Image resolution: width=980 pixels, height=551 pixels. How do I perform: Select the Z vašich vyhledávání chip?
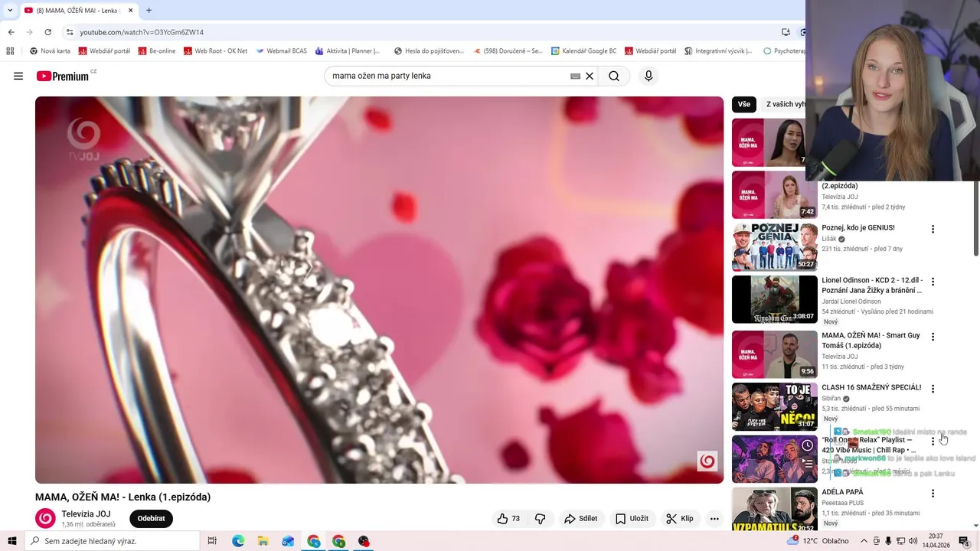(x=785, y=104)
